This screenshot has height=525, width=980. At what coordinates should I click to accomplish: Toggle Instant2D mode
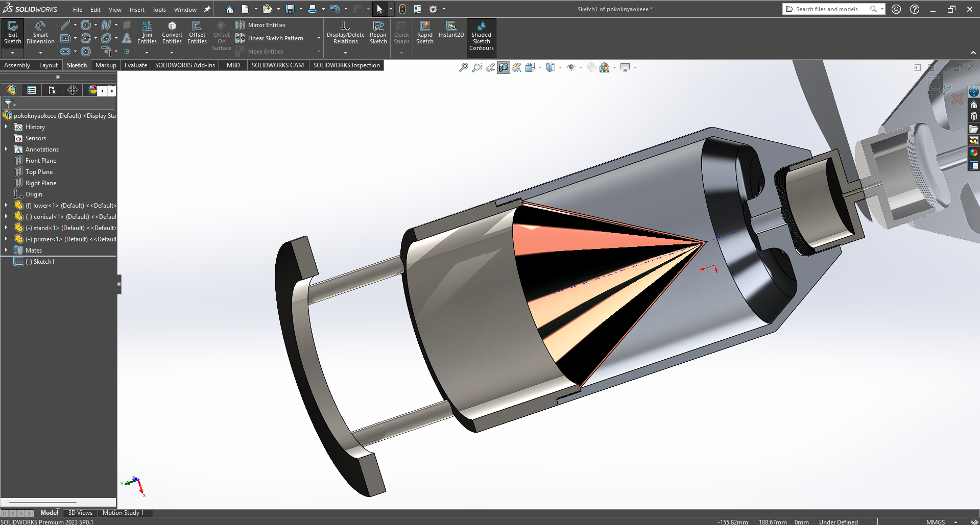pos(451,30)
